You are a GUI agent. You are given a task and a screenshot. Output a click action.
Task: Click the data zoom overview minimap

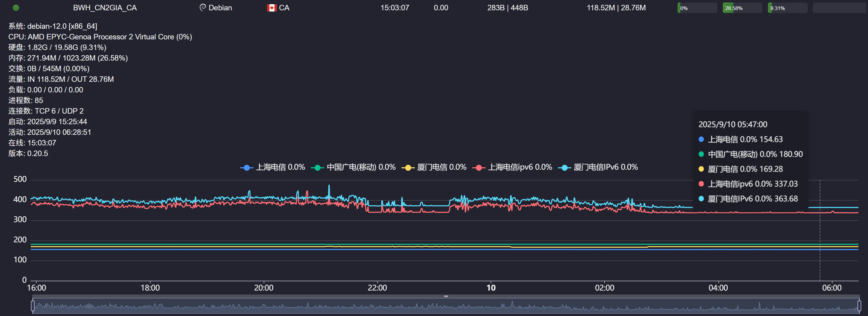(x=446, y=306)
